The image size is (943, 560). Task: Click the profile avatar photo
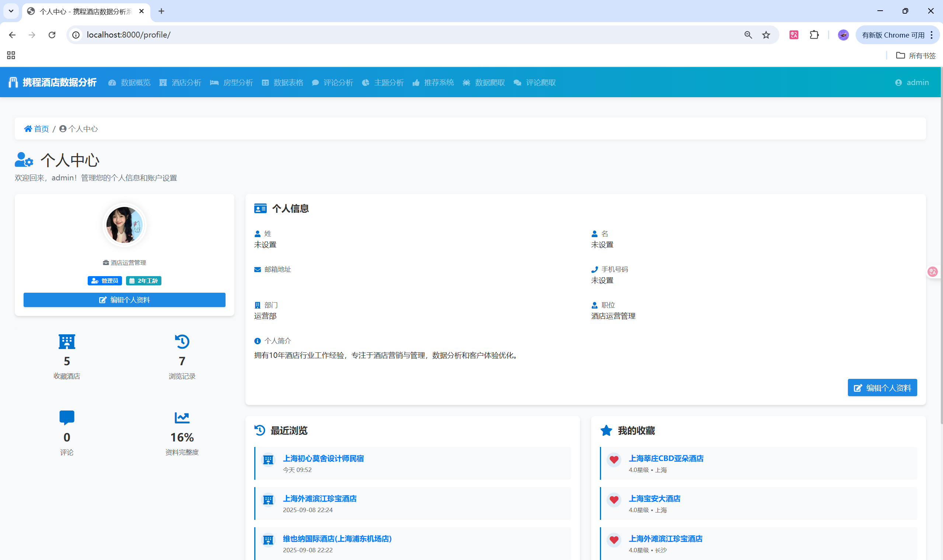(x=124, y=225)
